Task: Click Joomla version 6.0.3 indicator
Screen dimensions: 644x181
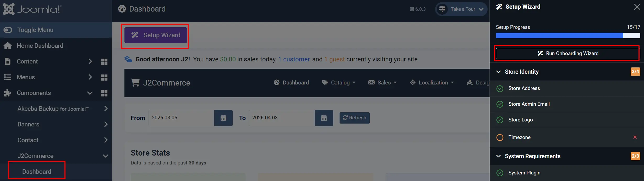Action: [418, 9]
